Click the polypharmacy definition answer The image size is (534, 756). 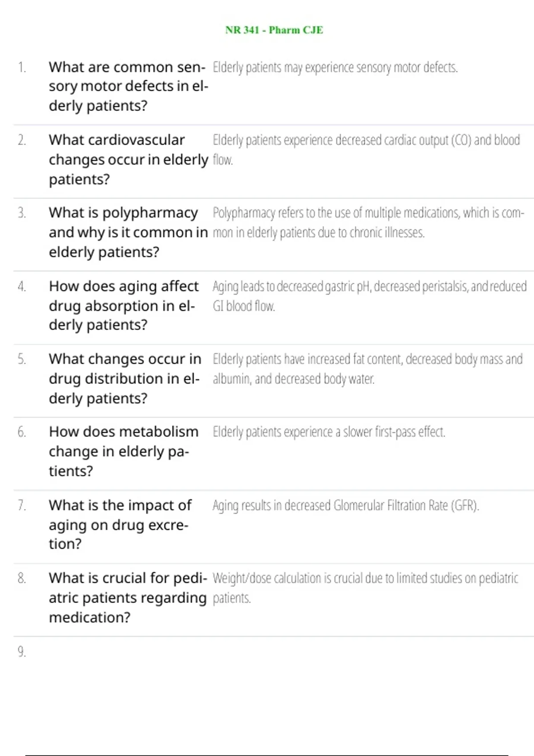click(368, 222)
